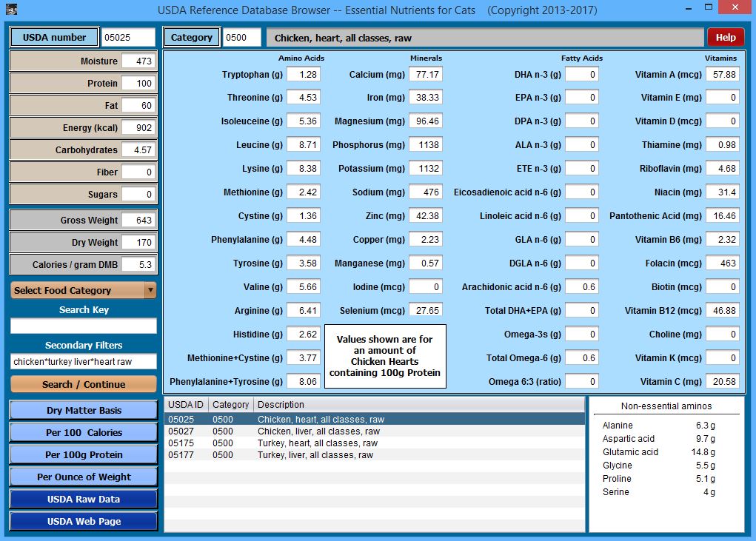The image size is (756, 541).
Task: Show values Per Ounce of Weight
Action: pyautogui.click(x=84, y=477)
